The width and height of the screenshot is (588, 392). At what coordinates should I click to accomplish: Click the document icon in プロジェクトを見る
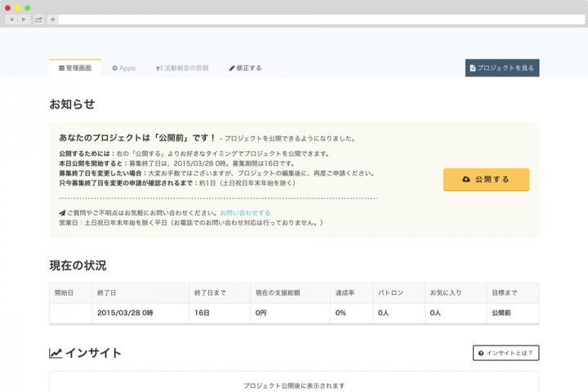click(x=473, y=68)
